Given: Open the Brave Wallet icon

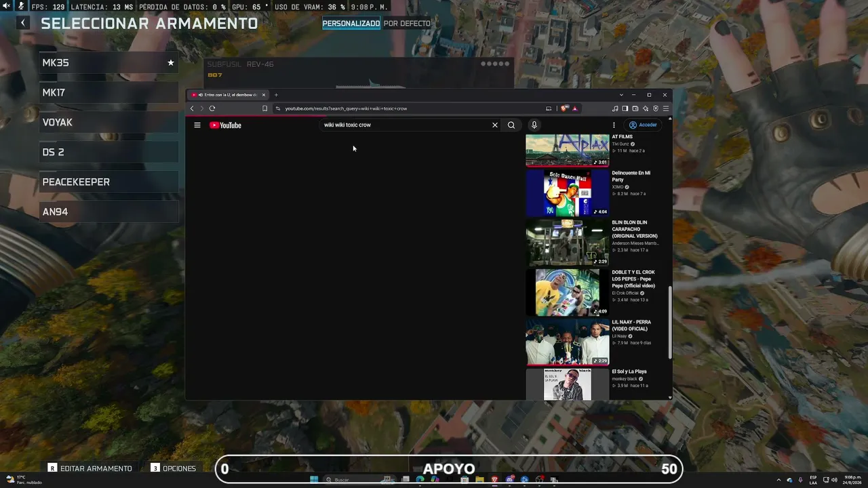Looking at the screenshot, I should pos(635,108).
